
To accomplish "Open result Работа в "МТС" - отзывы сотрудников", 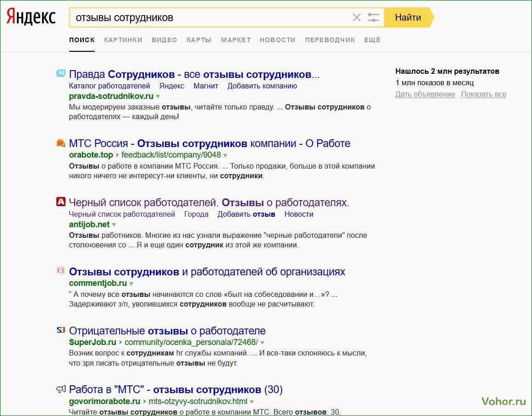I will [176, 390].
